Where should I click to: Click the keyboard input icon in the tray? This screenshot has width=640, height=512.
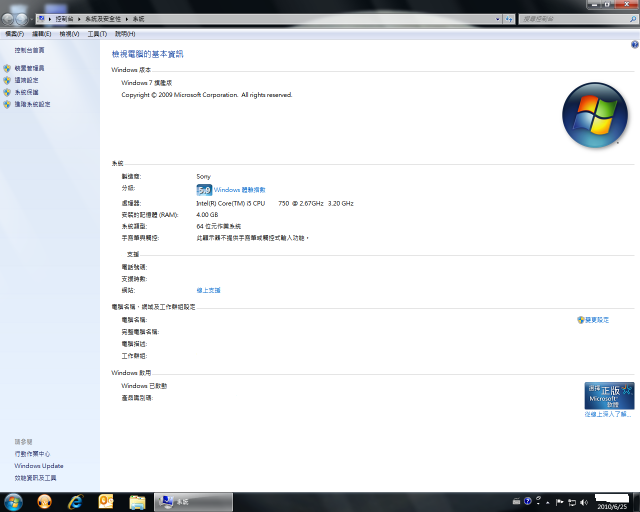coord(516,501)
